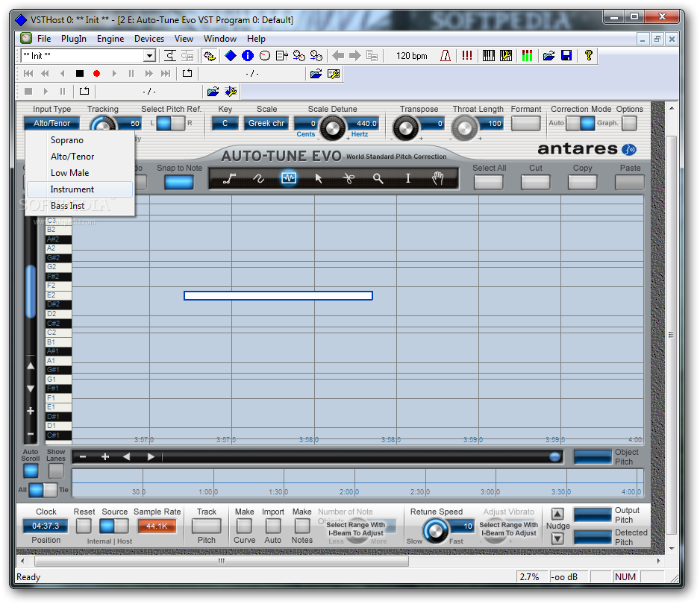The width and height of the screenshot is (700, 604).
Task: Click the Options button
Action: click(629, 123)
